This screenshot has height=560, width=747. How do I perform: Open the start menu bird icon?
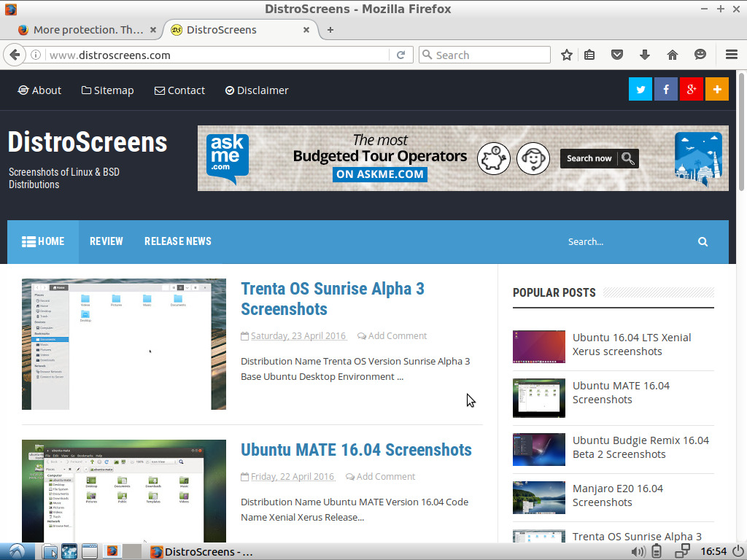[17, 551]
